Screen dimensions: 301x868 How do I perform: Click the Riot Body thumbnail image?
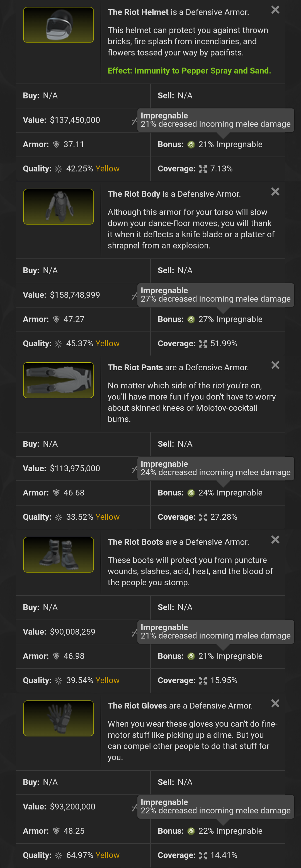point(59,207)
